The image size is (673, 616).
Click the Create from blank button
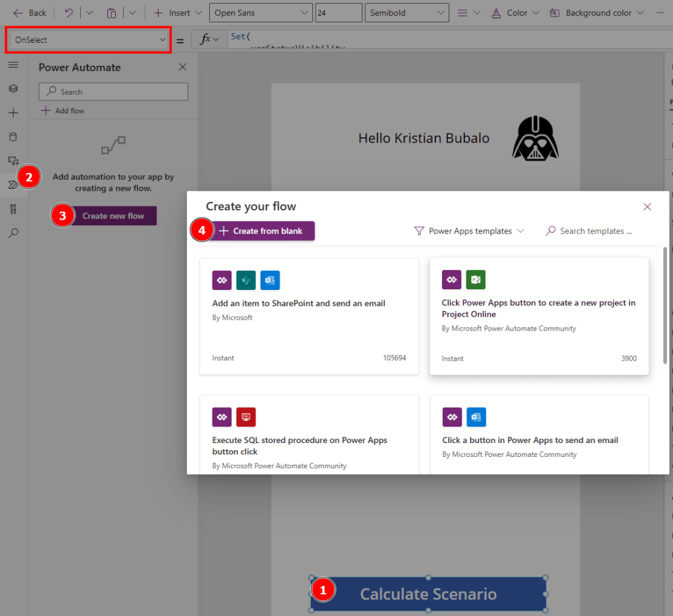tap(261, 231)
